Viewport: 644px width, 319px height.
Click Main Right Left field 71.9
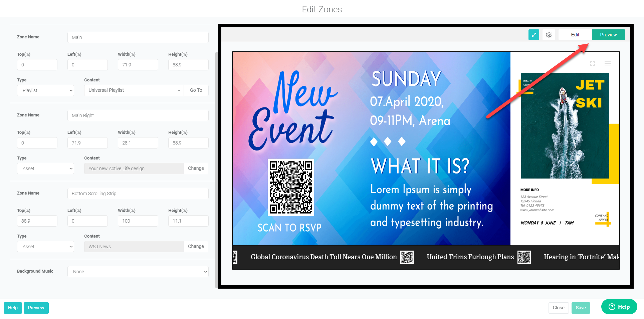pos(87,143)
